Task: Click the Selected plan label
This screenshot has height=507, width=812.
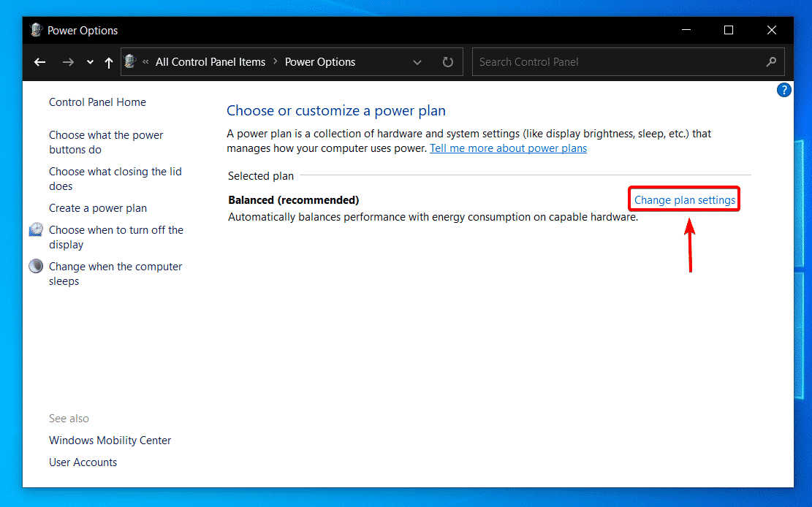Action: point(260,176)
